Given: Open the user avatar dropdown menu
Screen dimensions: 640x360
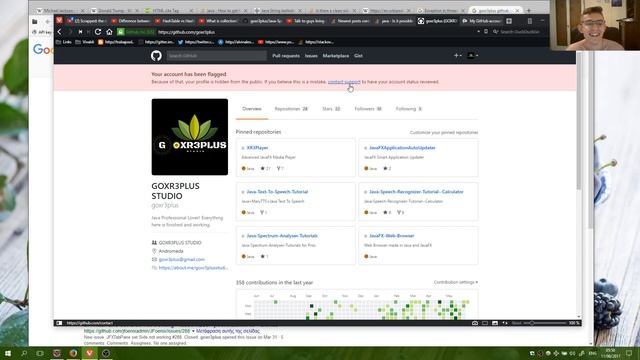Looking at the screenshot, I should tap(473, 56).
